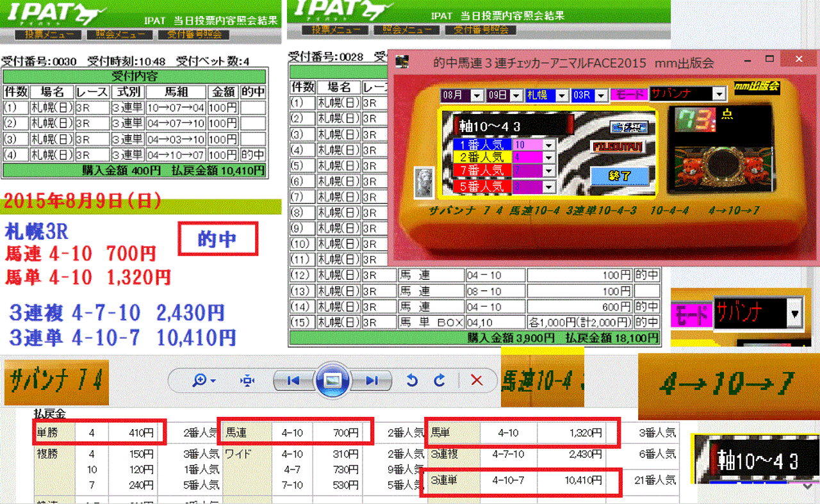820x504 pixels.
Task: Expand the 2番人気 dropdown showing 4
Action: [x=548, y=158]
